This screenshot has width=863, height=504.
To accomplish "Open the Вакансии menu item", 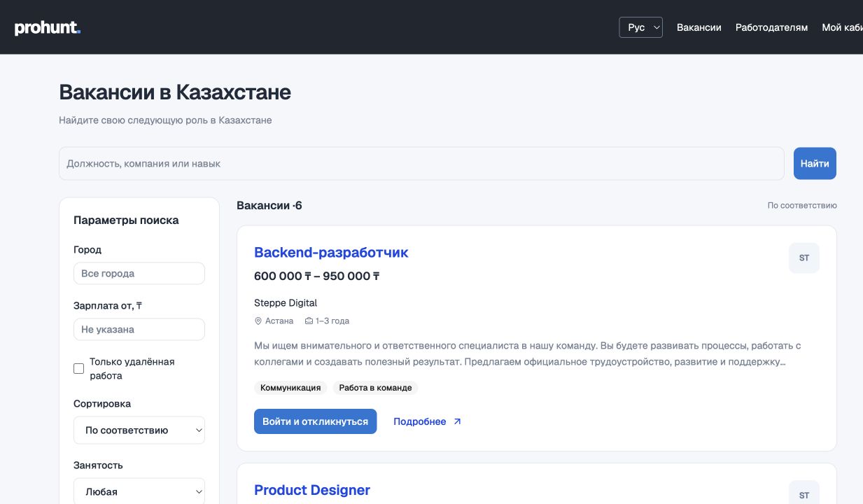I will (699, 27).
